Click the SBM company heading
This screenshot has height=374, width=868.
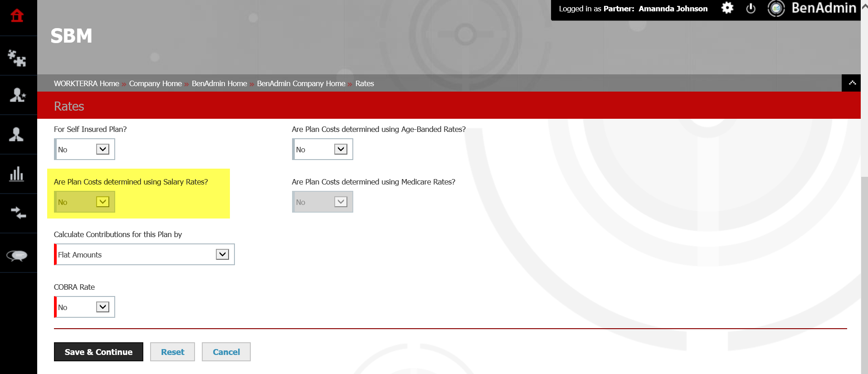pyautogui.click(x=71, y=36)
